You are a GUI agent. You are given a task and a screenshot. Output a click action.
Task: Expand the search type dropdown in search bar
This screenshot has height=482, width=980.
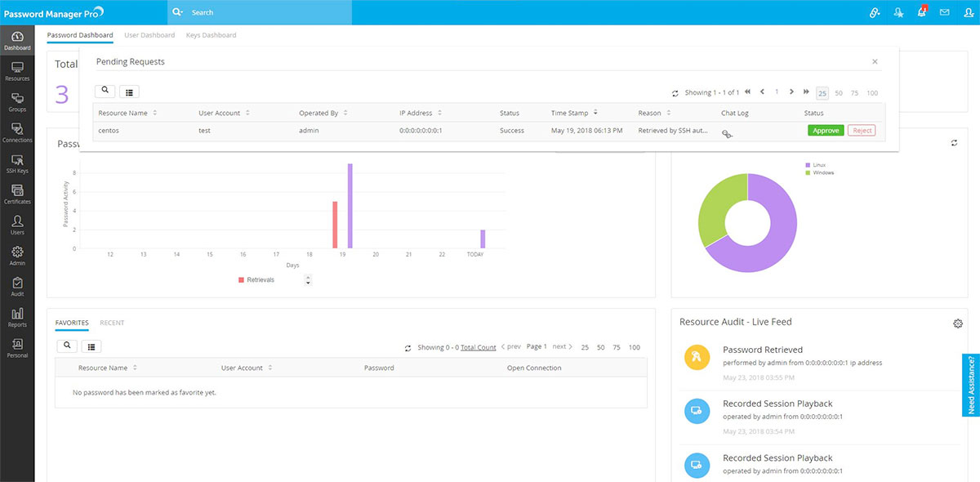[x=178, y=13]
